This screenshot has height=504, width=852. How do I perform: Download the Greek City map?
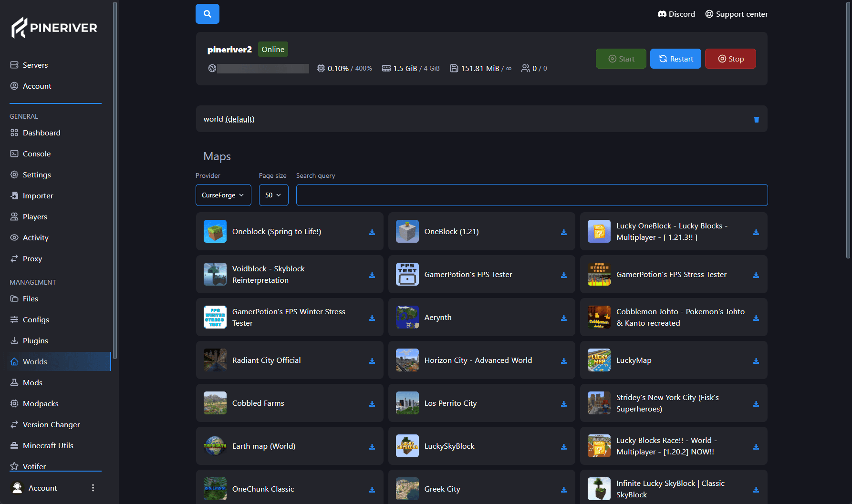pyautogui.click(x=564, y=490)
